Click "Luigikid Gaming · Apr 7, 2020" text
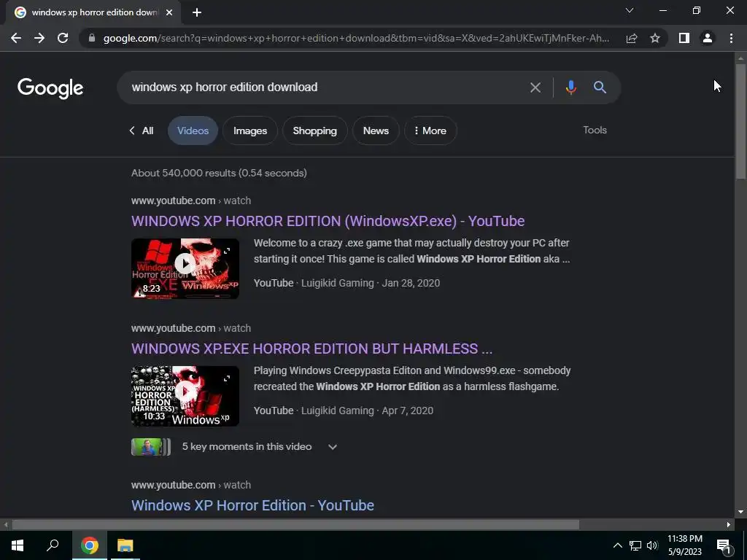This screenshot has width=747, height=560. (x=368, y=411)
